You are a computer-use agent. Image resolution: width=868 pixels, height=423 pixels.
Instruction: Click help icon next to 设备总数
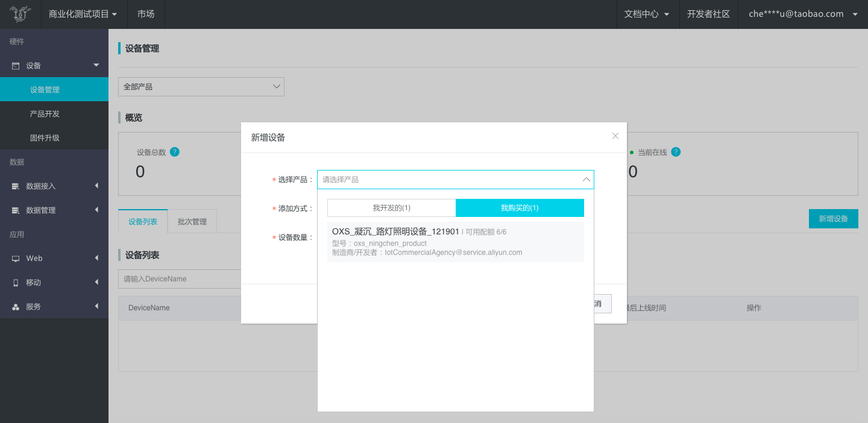point(174,152)
